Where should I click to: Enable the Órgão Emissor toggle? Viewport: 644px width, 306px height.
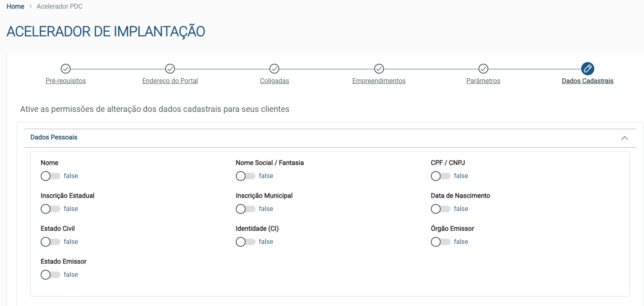coord(440,242)
